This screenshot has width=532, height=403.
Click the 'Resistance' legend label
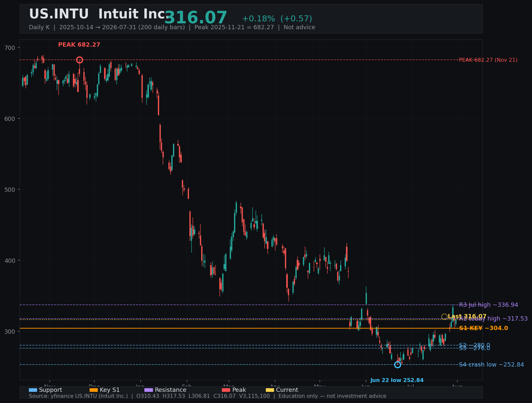(171, 390)
